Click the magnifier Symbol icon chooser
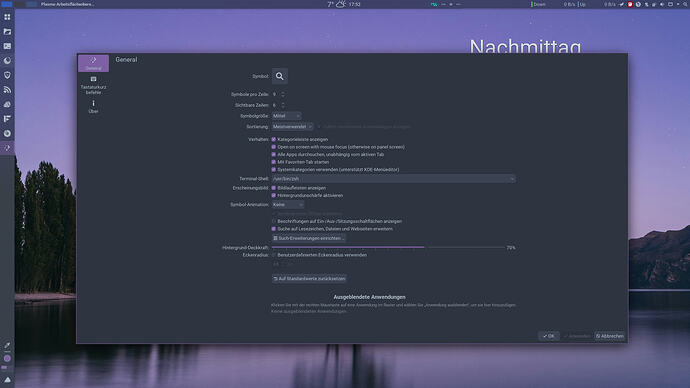The image size is (690, 388). (279, 76)
